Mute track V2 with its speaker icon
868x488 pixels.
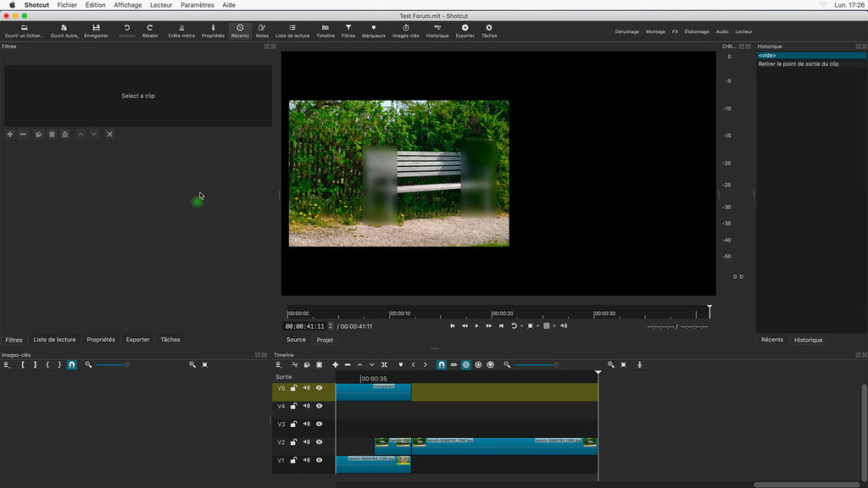(306, 442)
